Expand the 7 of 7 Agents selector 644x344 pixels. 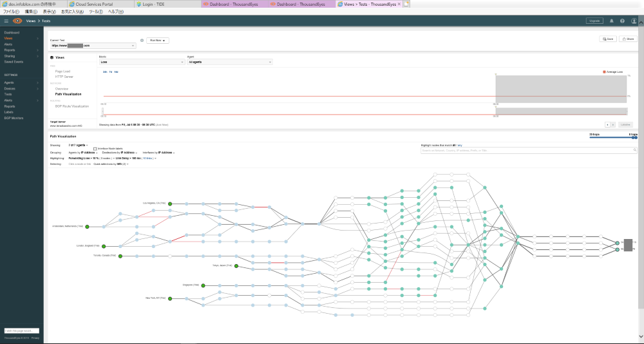(78, 145)
